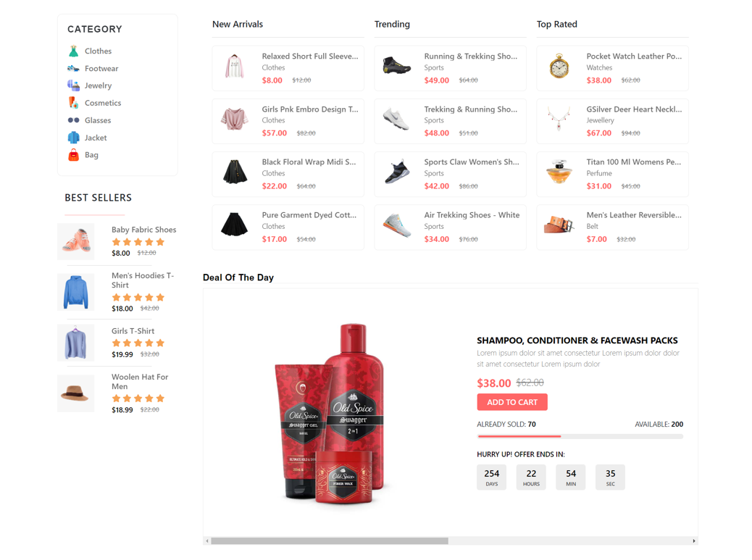Click the Glasses category icon
The width and height of the screenshot is (752, 560).
point(73,120)
